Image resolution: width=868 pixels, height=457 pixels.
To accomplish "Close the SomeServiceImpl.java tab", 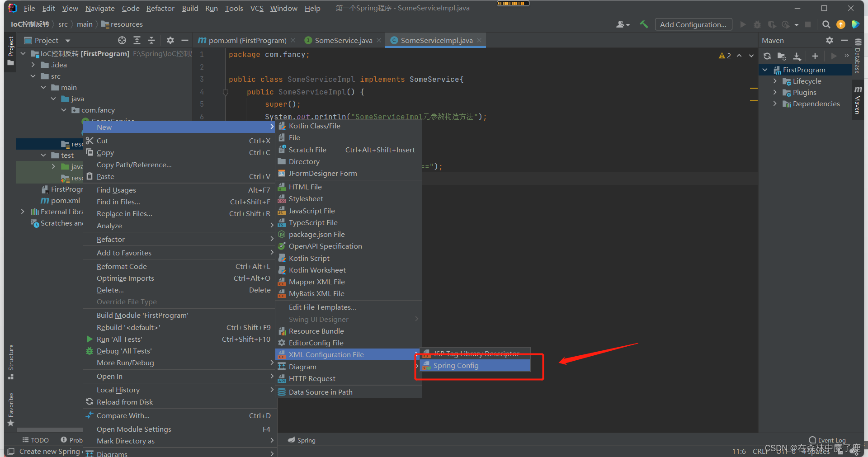I will [479, 40].
